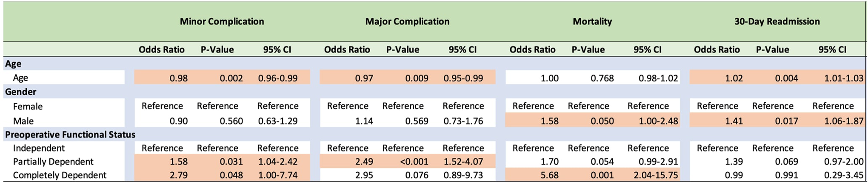Screen dimensions: 868x182
Task: Select the Age row label cell
Action: [x=20, y=78]
